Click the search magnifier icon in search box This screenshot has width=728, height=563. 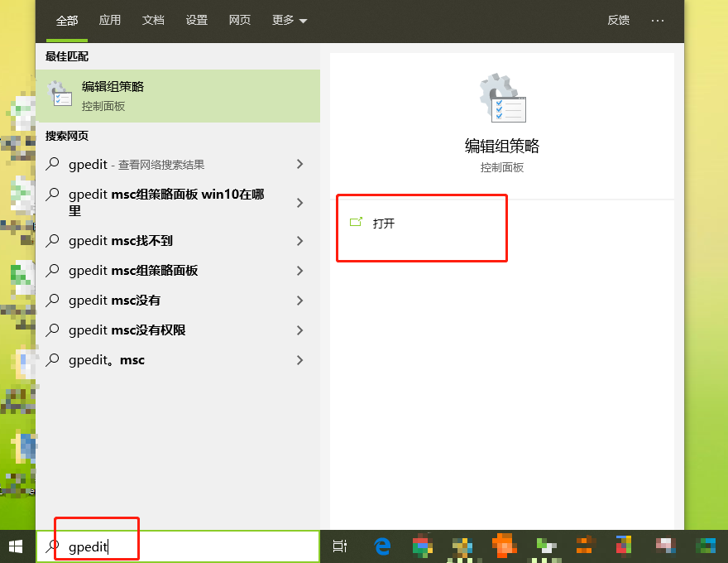(52, 546)
